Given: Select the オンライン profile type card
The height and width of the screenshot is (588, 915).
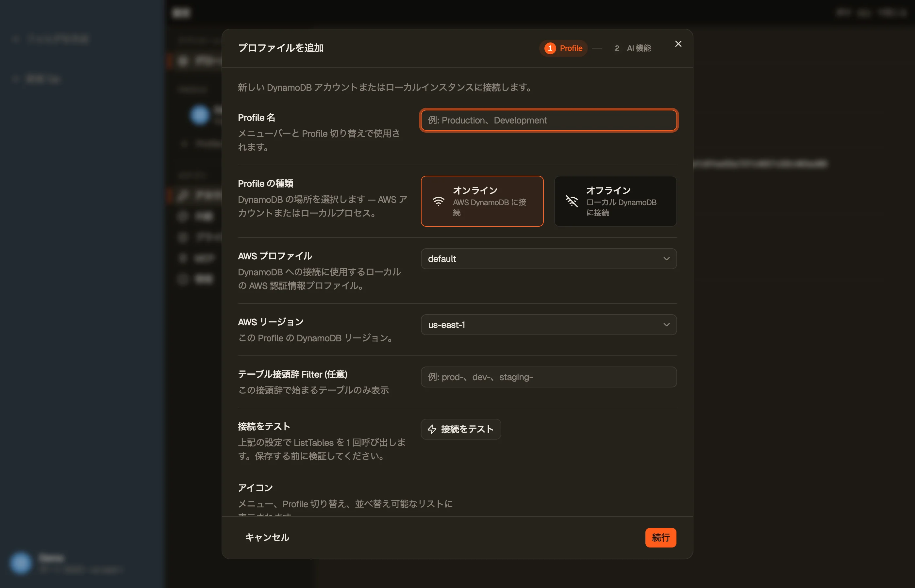Looking at the screenshot, I should (x=482, y=201).
